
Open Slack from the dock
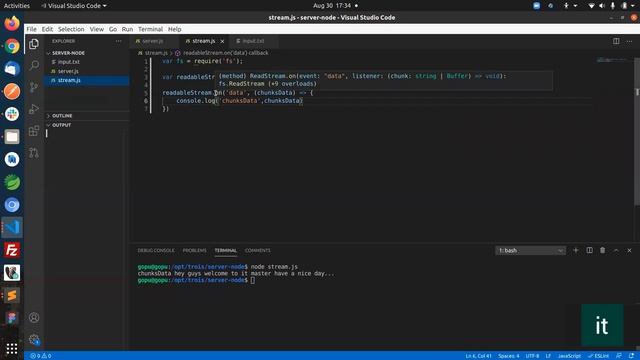click(12, 114)
